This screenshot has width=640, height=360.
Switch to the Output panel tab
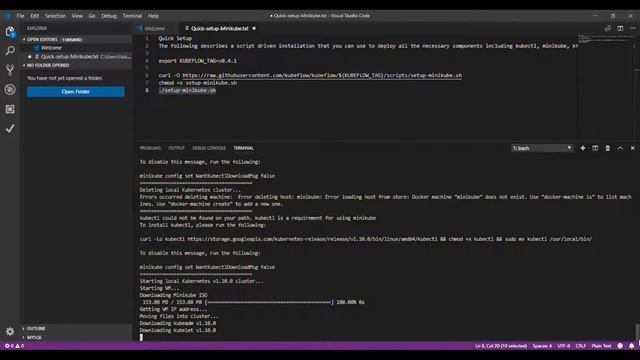pyautogui.click(x=177, y=148)
